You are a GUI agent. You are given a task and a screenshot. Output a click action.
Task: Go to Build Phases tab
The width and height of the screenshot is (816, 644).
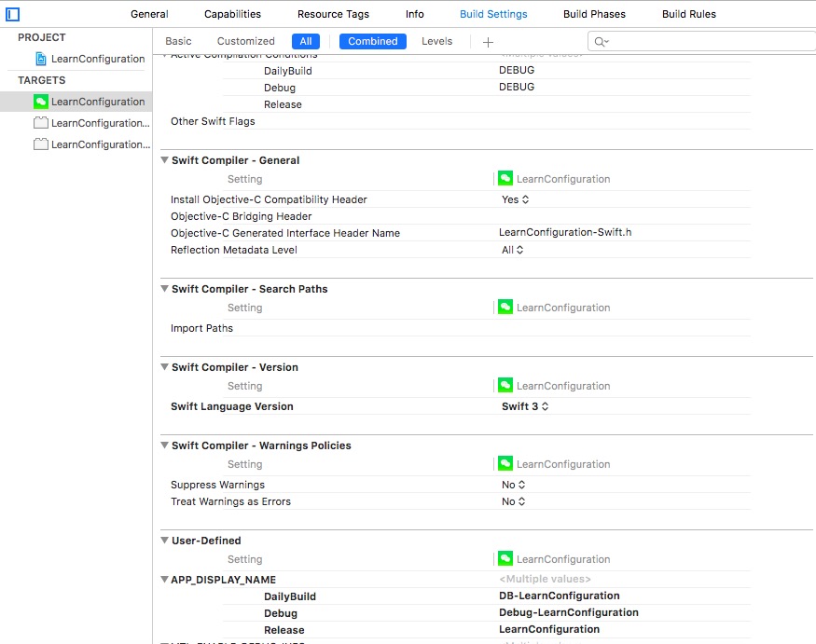pyautogui.click(x=594, y=14)
